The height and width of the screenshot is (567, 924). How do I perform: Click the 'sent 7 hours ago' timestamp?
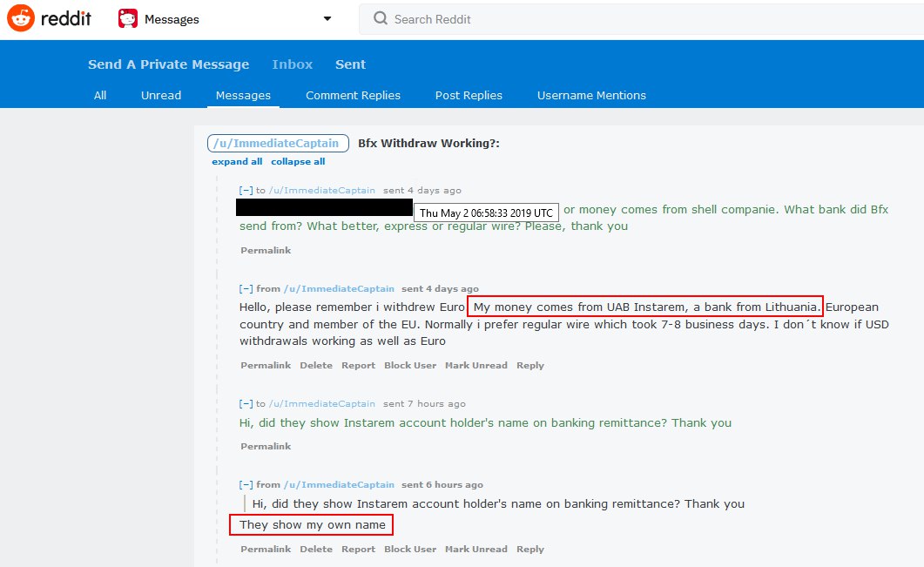(x=424, y=404)
